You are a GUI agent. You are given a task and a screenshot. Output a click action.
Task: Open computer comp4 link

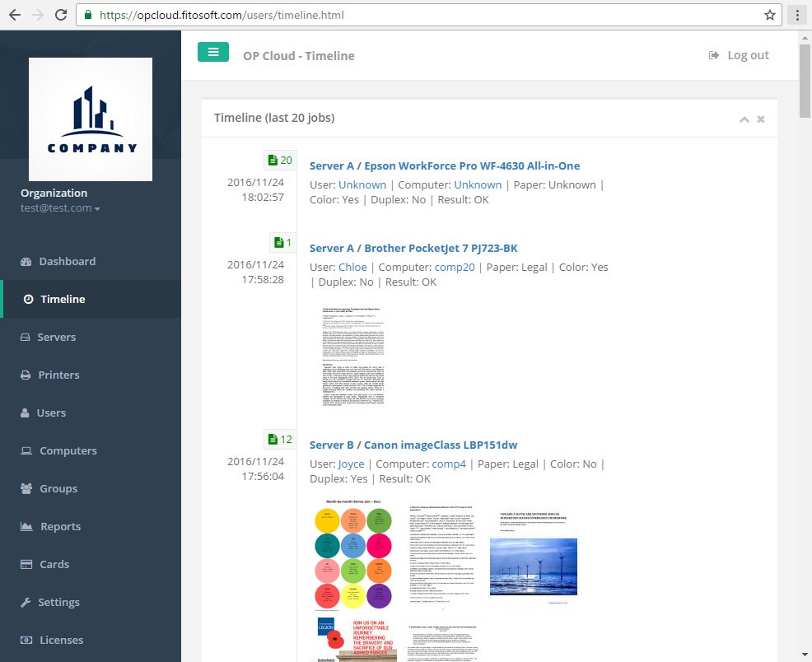point(449,464)
